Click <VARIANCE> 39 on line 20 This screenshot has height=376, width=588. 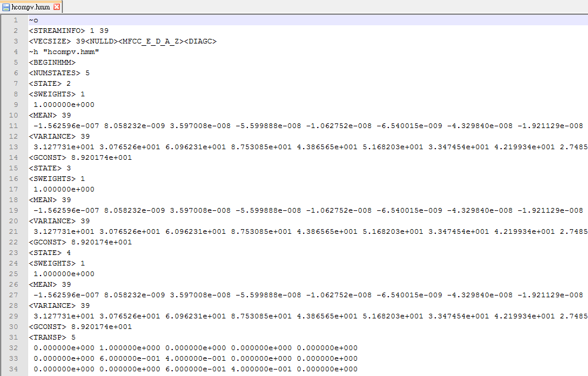(59, 221)
